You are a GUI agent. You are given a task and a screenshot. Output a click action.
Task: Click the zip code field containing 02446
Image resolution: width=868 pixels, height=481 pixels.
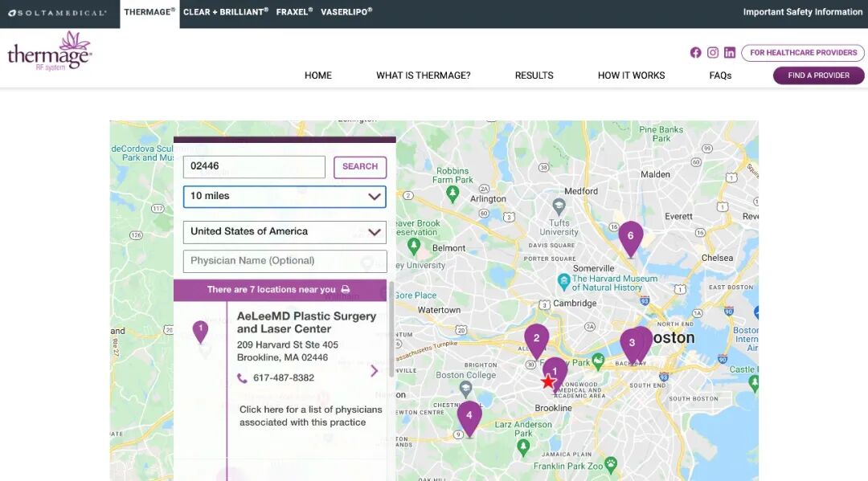pyautogui.click(x=254, y=167)
